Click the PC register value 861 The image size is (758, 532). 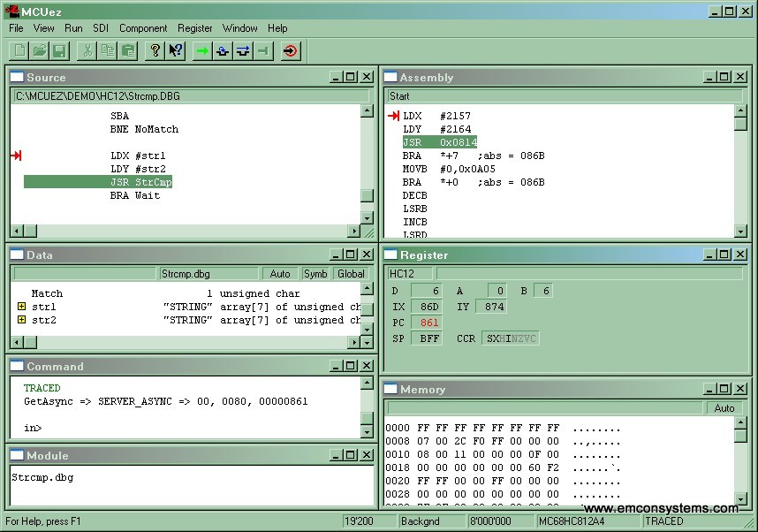(x=428, y=323)
